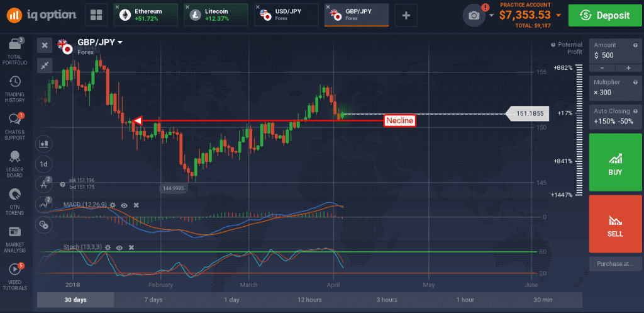Switch to the Ethereum tab
Image resolution: width=644 pixels, height=313 pixels.
tap(146, 15)
